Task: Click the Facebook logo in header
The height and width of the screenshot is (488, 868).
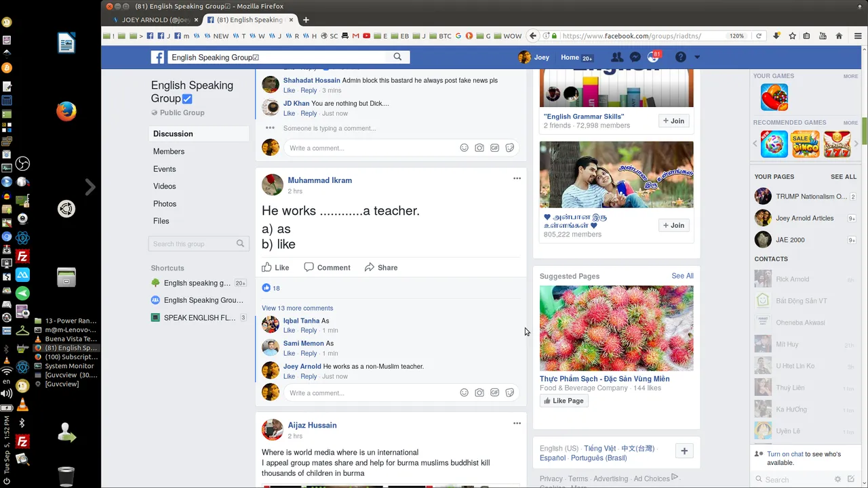Action: tap(157, 58)
